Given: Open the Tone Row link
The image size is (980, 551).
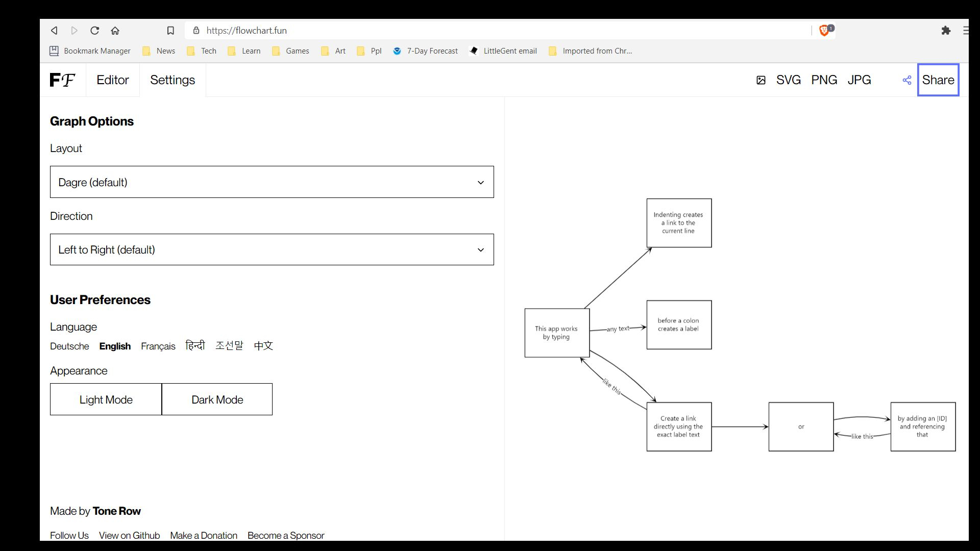Looking at the screenshot, I should click(x=117, y=511).
